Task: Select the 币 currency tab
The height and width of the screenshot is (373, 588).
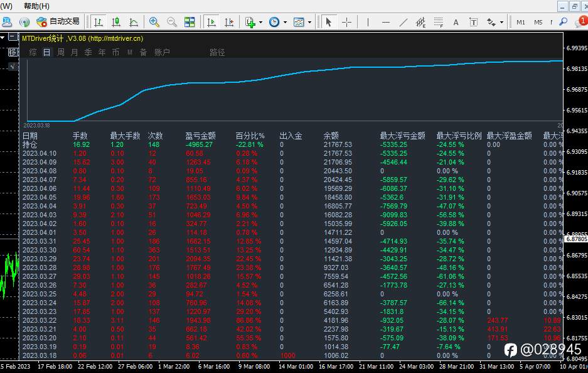Action: click(115, 52)
